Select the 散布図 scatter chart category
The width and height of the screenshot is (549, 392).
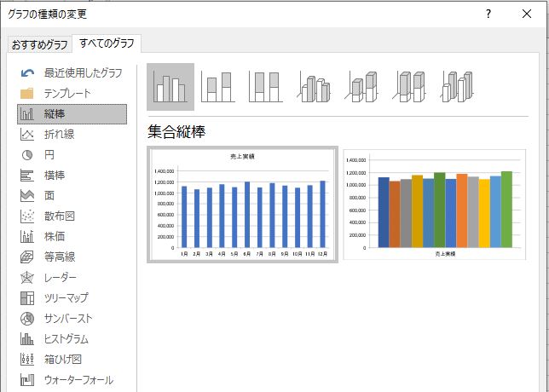coord(72,216)
